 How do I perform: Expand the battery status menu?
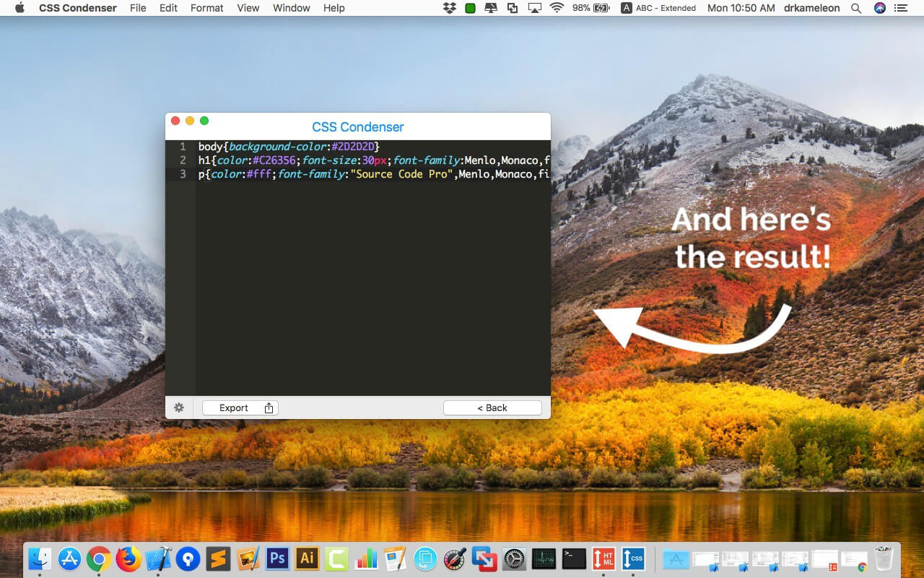pyautogui.click(x=590, y=8)
